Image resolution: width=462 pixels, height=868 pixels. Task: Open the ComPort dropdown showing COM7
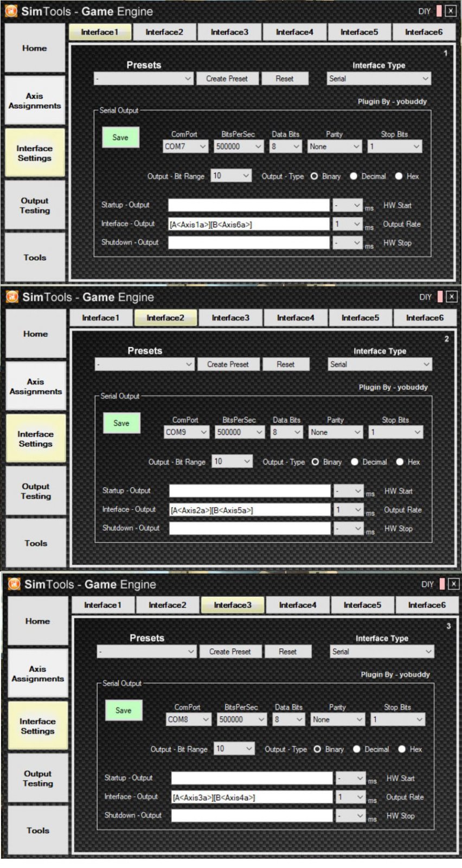pos(185,146)
